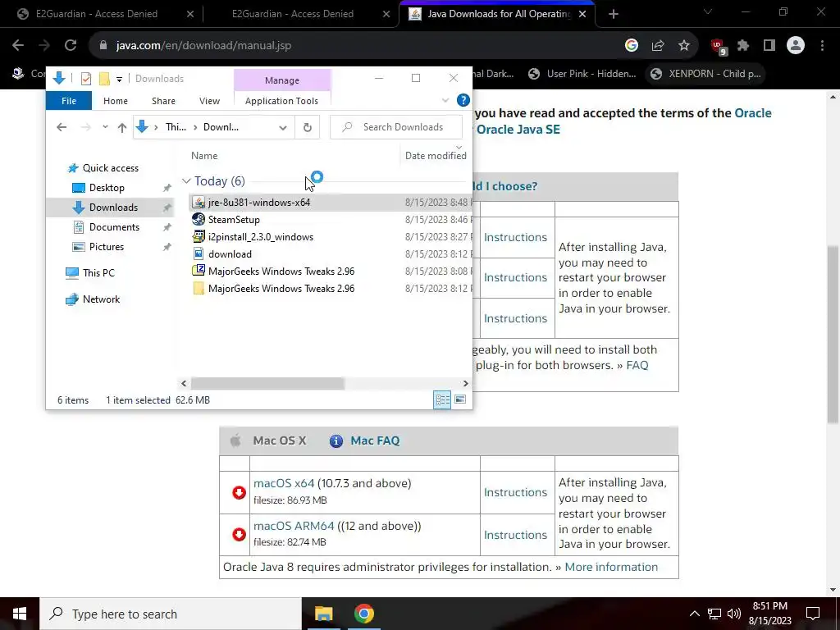
Task: Open the Explorer Share ribbon tab
Action: tap(163, 101)
